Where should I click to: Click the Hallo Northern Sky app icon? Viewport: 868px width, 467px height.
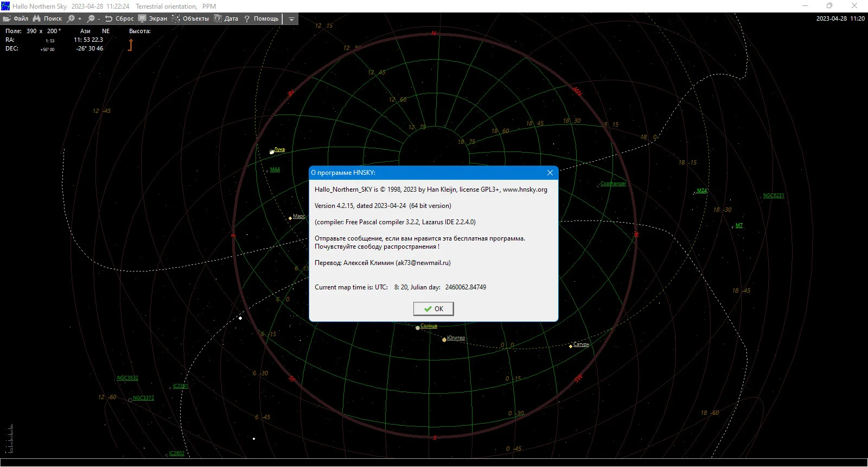click(x=5, y=6)
